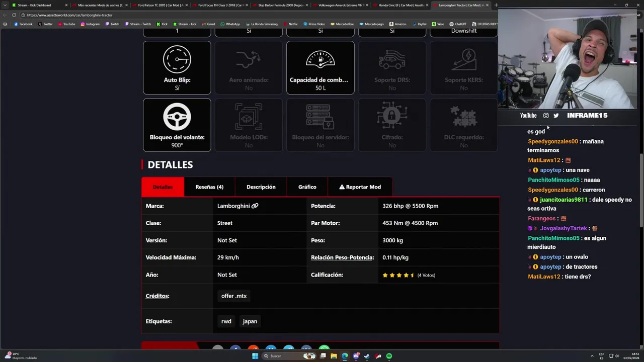Switch to Honda Civic EF browser tab

(x=400, y=5)
